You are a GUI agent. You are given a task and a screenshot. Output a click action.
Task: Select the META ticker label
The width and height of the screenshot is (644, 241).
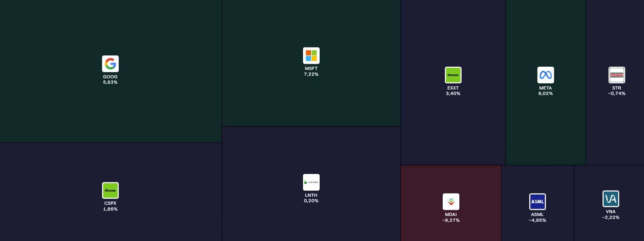tap(546, 88)
